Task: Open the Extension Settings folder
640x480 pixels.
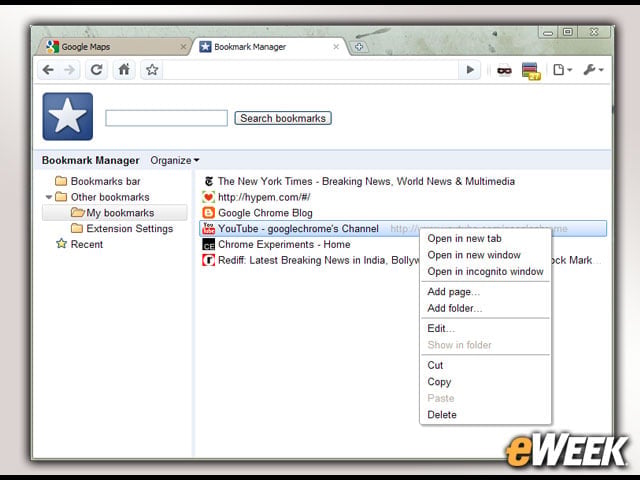Action: click(x=122, y=229)
